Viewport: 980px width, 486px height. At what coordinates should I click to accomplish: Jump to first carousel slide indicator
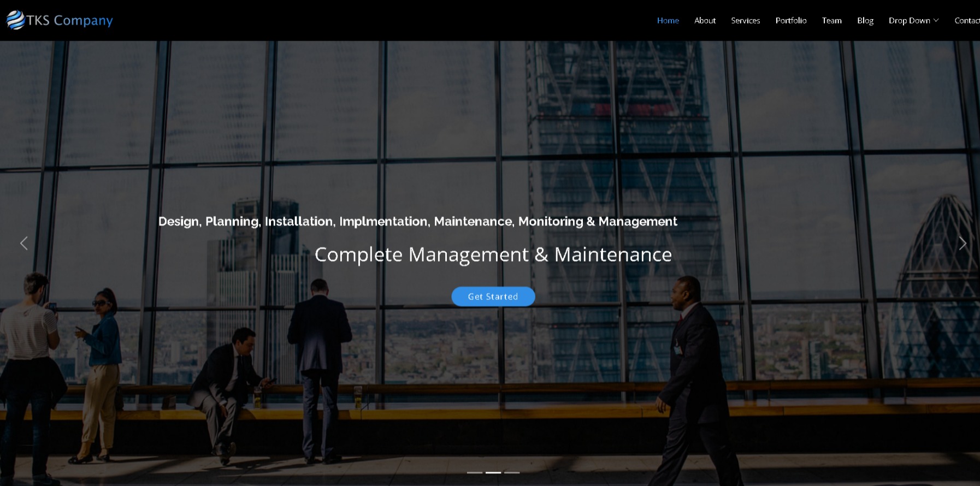[x=474, y=472]
